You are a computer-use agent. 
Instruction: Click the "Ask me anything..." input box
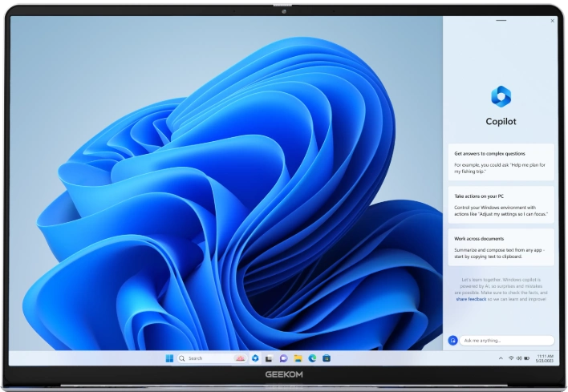pyautogui.click(x=507, y=340)
